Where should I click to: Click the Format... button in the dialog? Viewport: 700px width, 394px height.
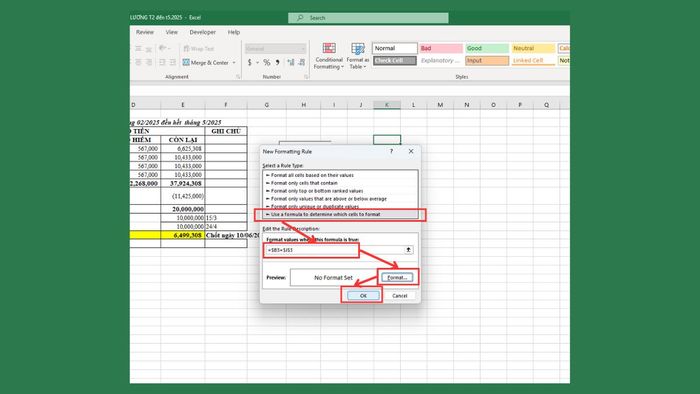[x=397, y=277]
